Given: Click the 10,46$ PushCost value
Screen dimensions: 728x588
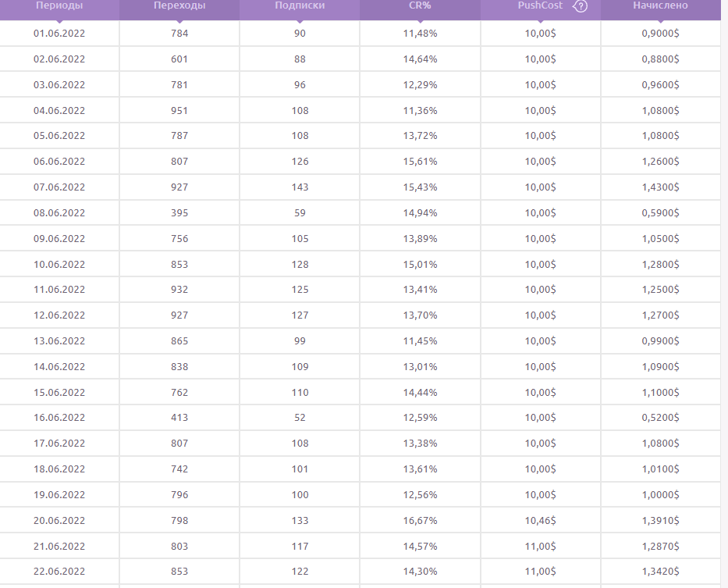Looking at the screenshot, I should [540, 521].
